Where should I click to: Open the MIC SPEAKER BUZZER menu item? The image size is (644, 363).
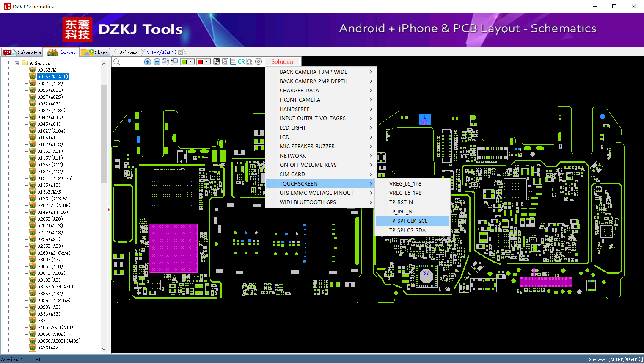(321, 147)
